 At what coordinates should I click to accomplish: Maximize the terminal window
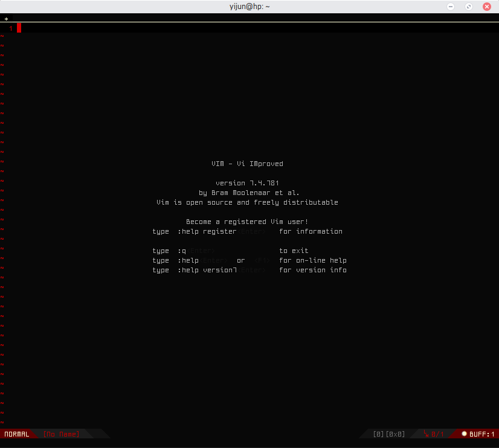click(469, 7)
